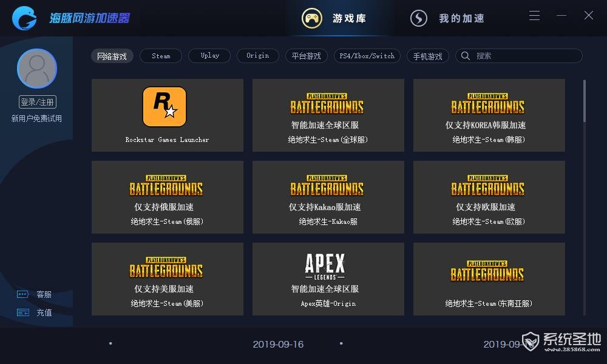This screenshot has height=364, width=607.
Task: Select the 手机游戏 category
Action: tap(428, 56)
